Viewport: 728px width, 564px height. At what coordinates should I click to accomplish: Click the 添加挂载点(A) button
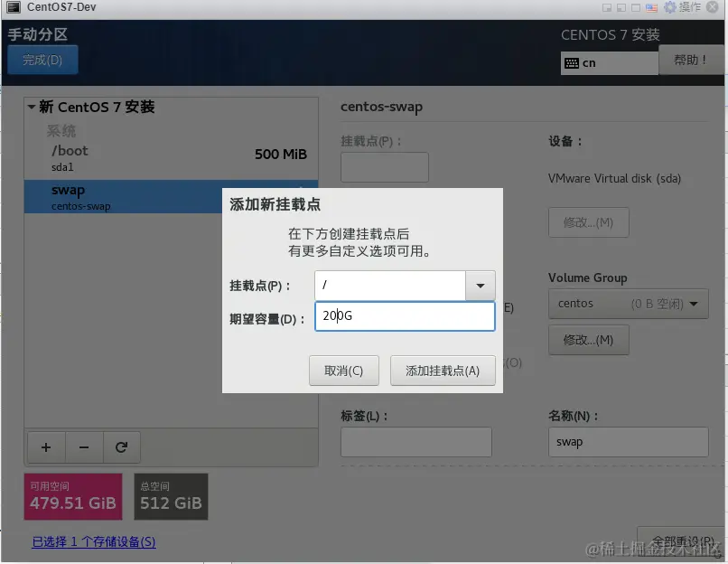point(443,371)
